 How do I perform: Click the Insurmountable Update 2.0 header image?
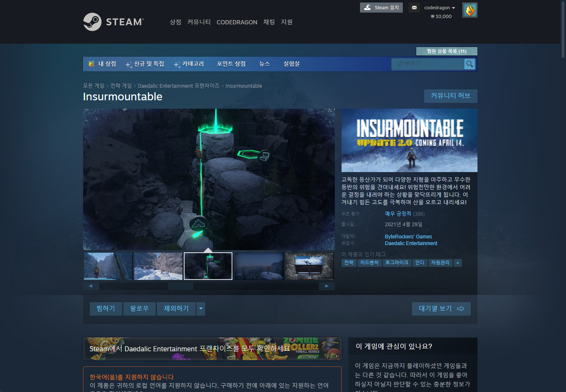(409, 141)
